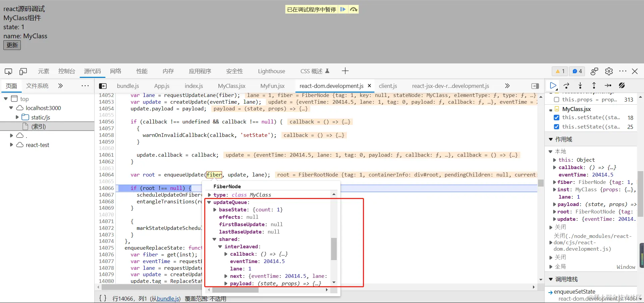Open the Application tab
Image resolution: width=644 pixels, height=303 pixels.
coord(200,71)
